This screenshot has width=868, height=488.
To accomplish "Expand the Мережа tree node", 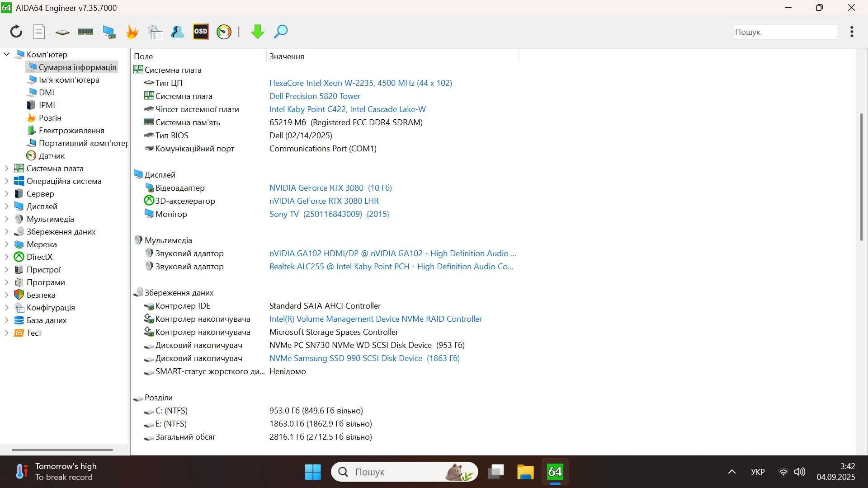I will pyautogui.click(x=6, y=244).
